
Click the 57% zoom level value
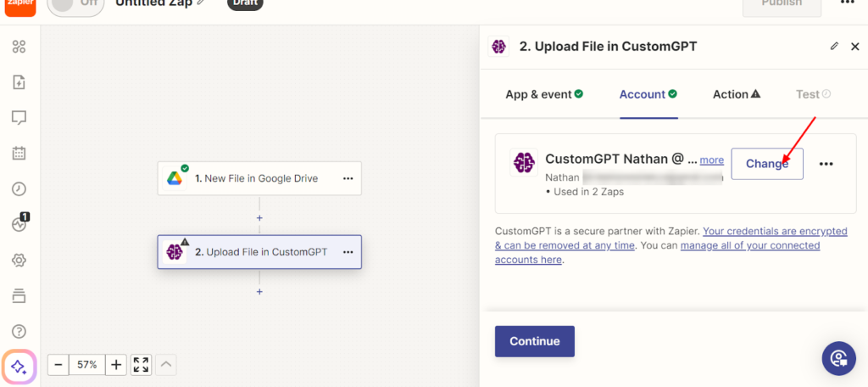click(87, 365)
